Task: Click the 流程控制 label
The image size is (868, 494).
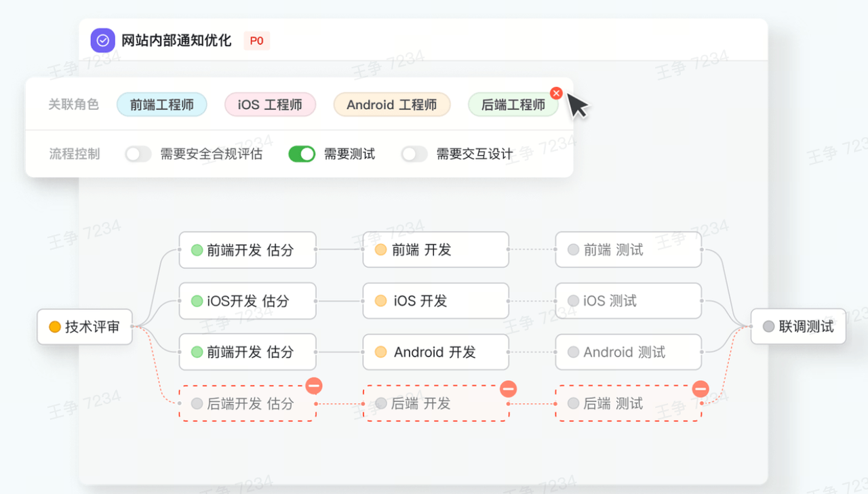Action: [x=75, y=154]
